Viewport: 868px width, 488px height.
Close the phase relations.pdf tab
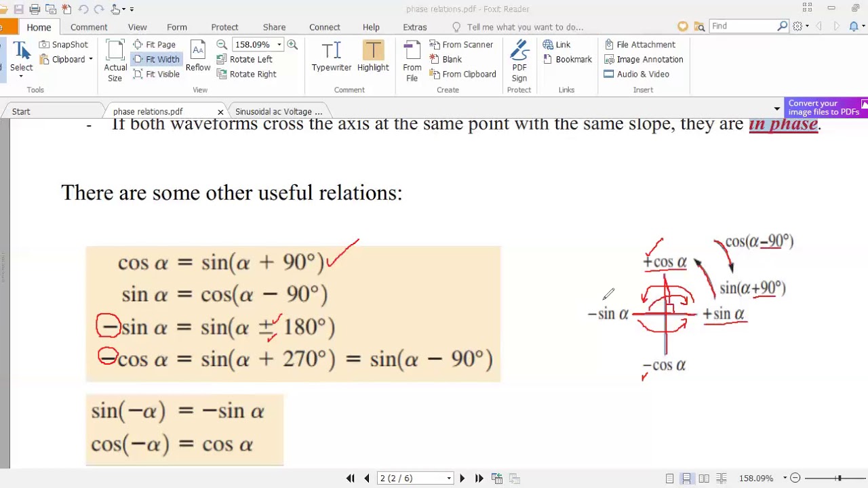[x=220, y=112]
